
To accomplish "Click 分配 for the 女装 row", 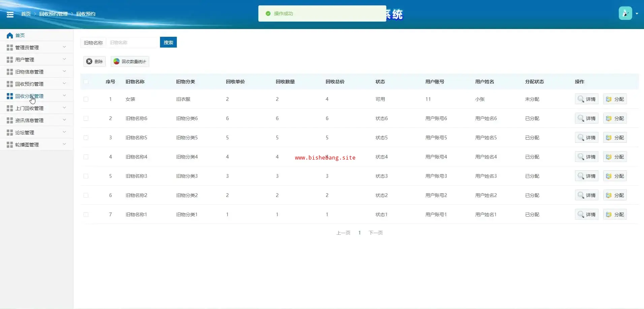I will point(615,99).
